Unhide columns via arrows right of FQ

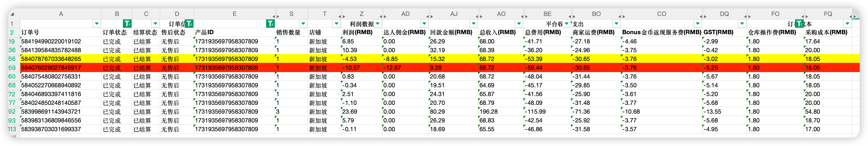point(853,16)
